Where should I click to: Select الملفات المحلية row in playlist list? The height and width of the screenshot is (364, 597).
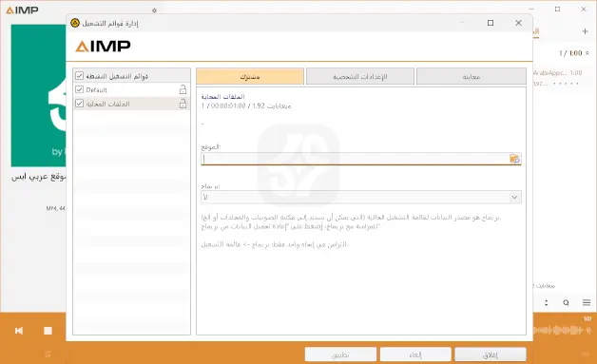click(131, 104)
